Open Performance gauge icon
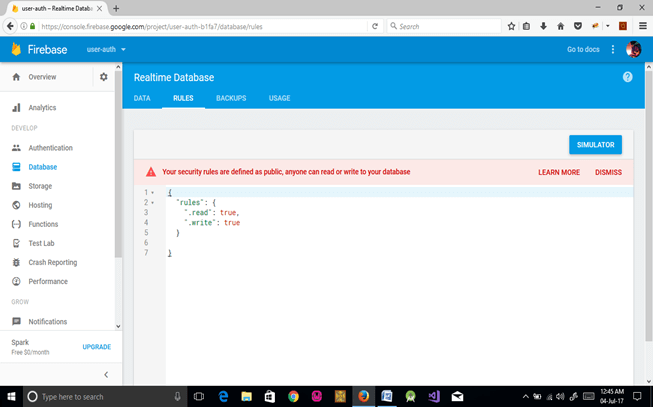This screenshot has width=653, height=407. (x=16, y=281)
